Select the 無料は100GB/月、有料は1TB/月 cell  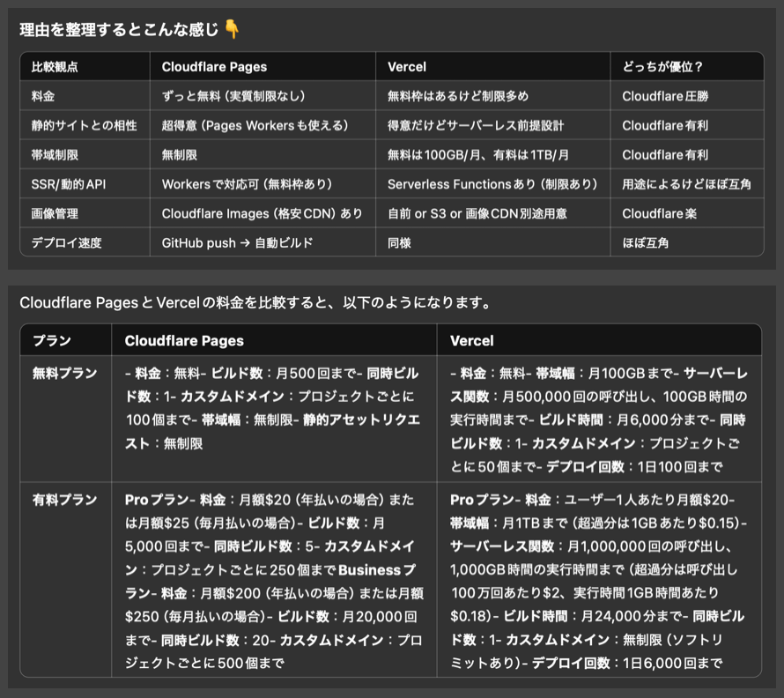(x=477, y=154)
